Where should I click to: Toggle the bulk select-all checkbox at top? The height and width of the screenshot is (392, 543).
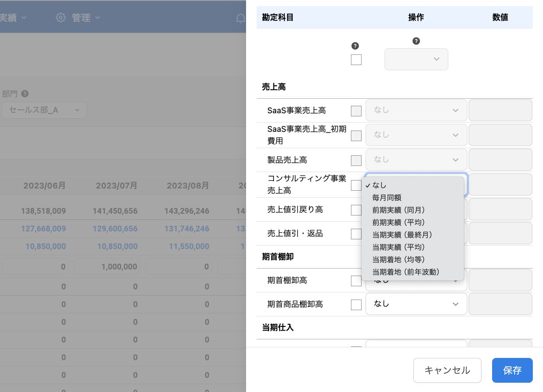point(356,60)
